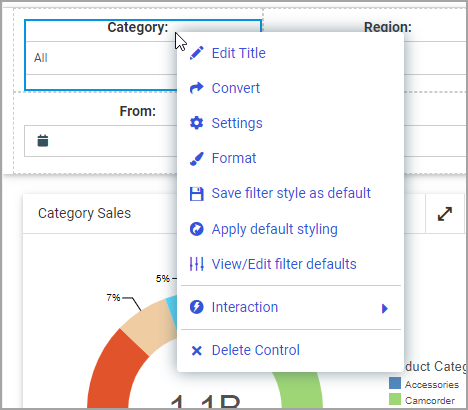Open the Category filter dropdown showing All
The image size is (468, 410).
point(102,58)
